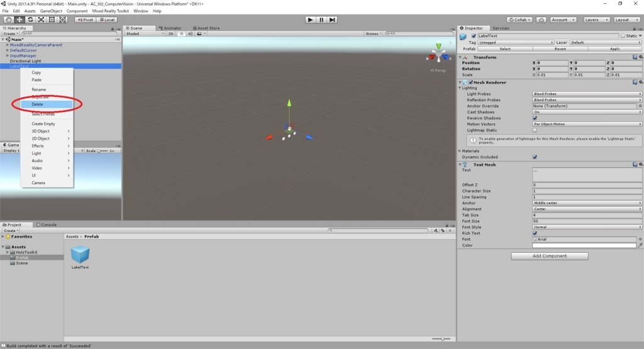Click the Collab button
Screen dimensions: 644x349
pos(520,19)
